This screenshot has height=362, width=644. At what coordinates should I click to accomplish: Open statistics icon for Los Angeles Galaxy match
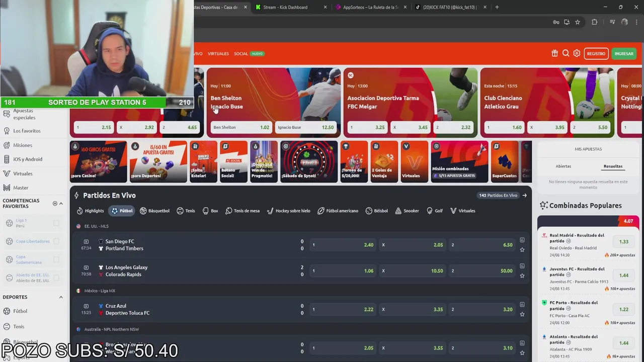click(522, 266)
